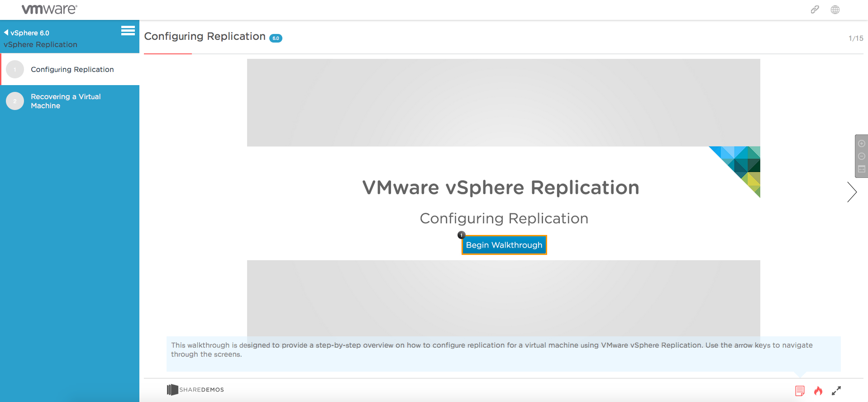
Task: Go back to vSphere 6.0
Action: pyautogui.click(x=27, y=33)
